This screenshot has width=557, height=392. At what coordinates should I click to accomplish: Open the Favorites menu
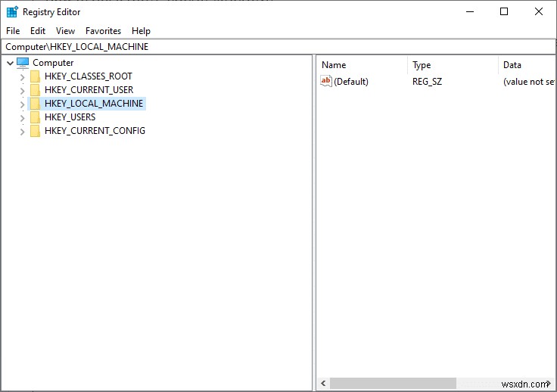click(103, 31)
